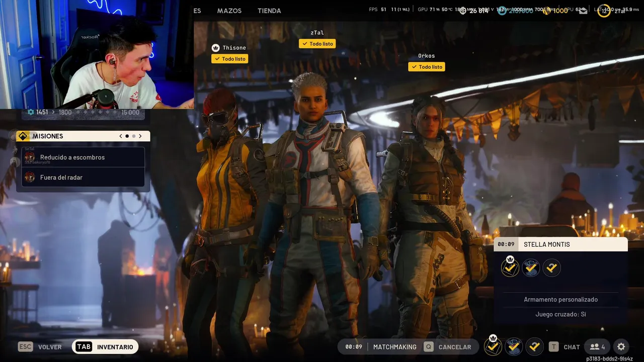Click the Matchmaking label in bottom bar
This screenshot has width=644, height=362.
(x=395, y=347)
